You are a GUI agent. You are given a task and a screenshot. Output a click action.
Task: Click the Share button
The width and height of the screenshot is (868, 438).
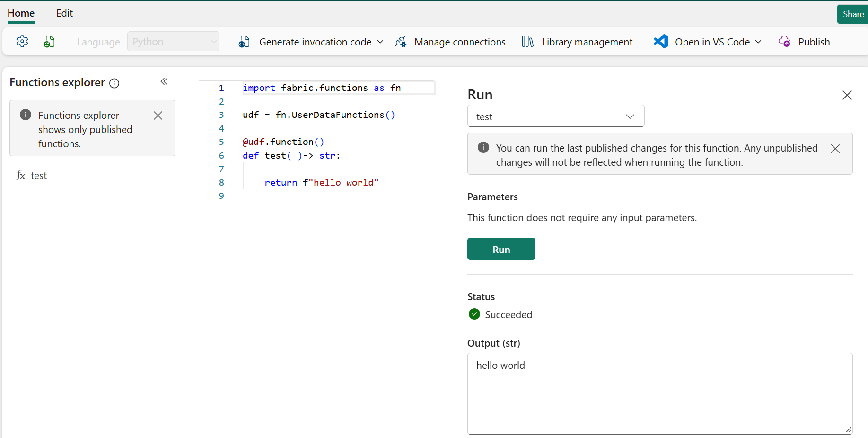[x=852, y=14]
